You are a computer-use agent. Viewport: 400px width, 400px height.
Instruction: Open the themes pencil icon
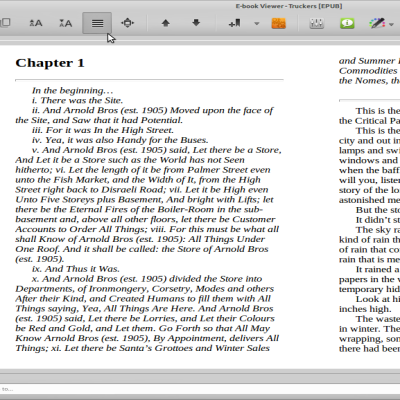click(377, 23)
